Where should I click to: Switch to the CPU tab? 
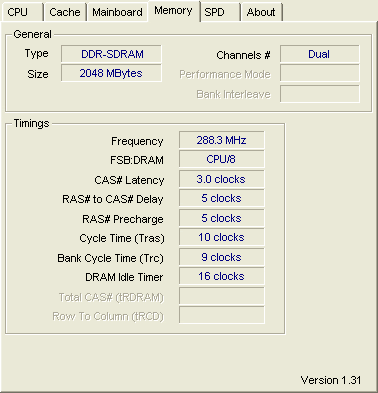point(22,12)
